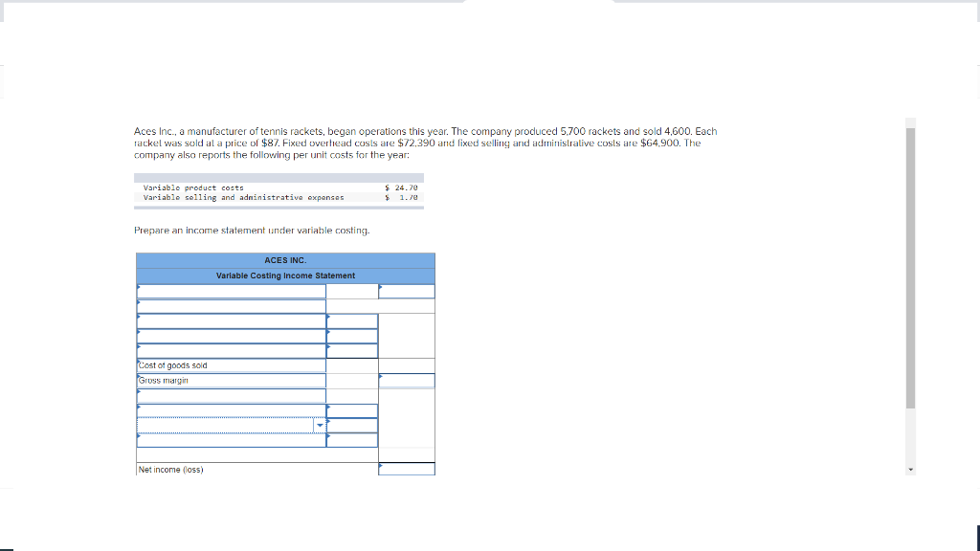Open the dropdown arrow in the dotted active cell
Screen dimensions: 980x551
click(x=320, y=426)
